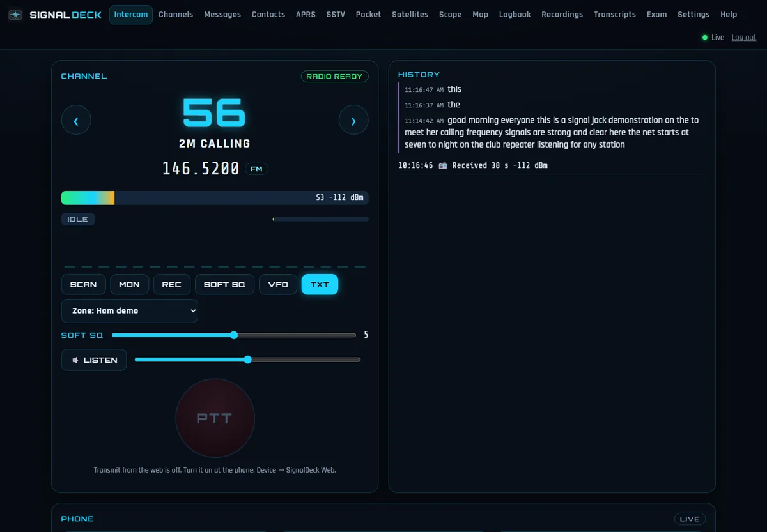The height and width of the screenshot is (532, 767).
Task: Open the Scope tab
Action: tap(451, 15)
